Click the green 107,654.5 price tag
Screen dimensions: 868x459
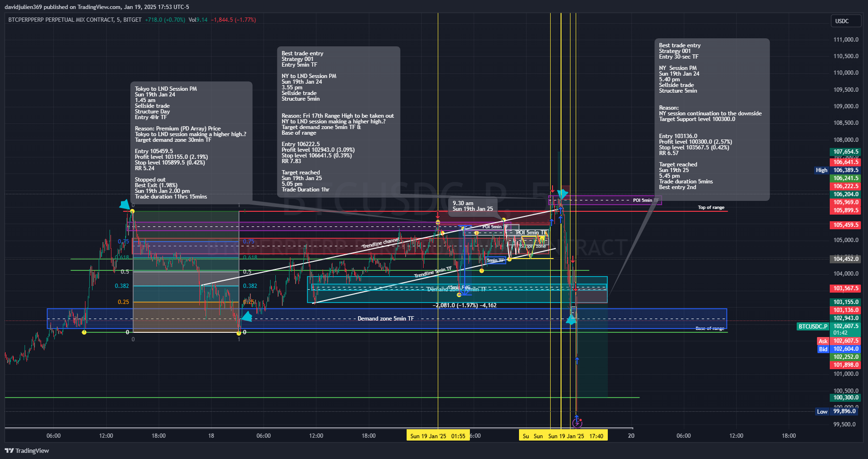(845, 152)
